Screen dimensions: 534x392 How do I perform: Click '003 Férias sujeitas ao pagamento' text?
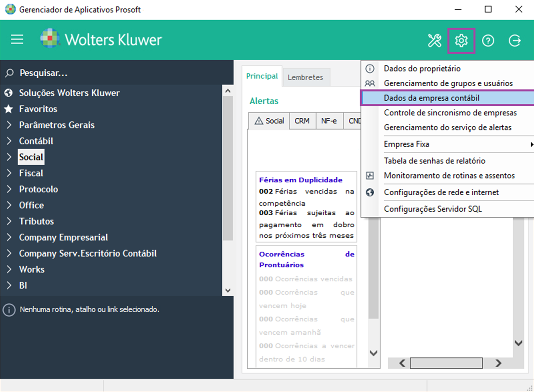point(306,224)
